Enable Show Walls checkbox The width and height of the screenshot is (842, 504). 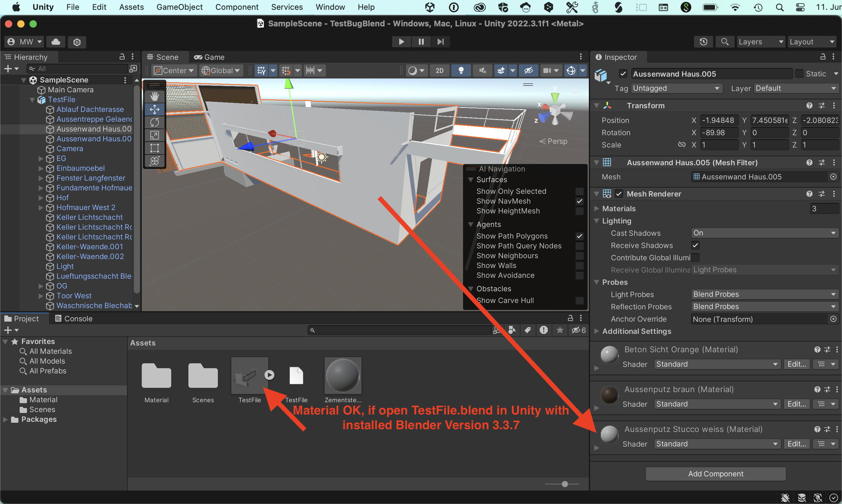[579, 265]
